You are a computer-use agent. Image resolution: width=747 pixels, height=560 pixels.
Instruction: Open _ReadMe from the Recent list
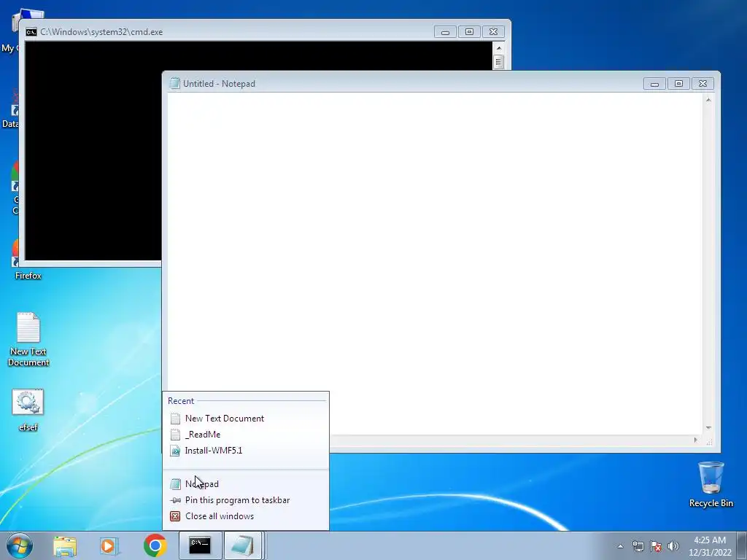pos(245,435)
